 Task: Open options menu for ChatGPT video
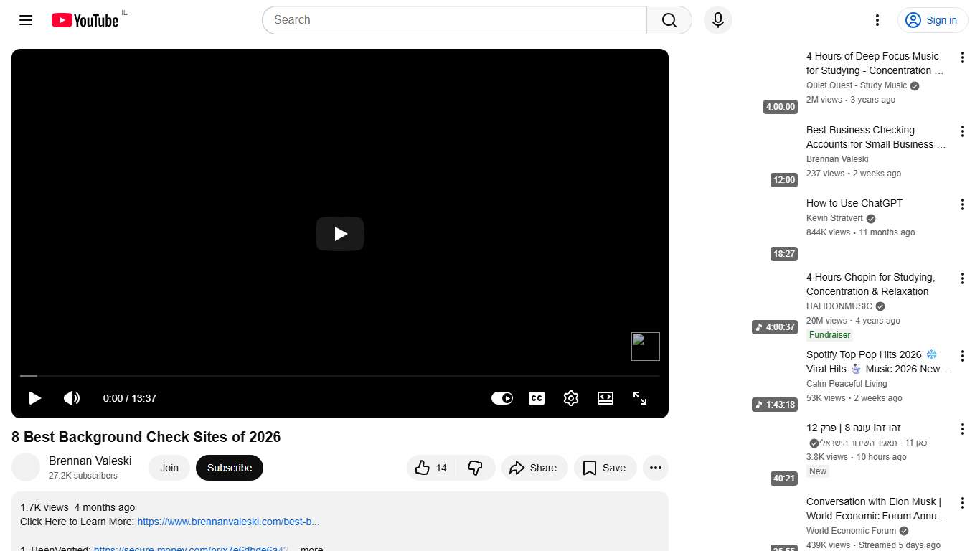click(962, 204)
